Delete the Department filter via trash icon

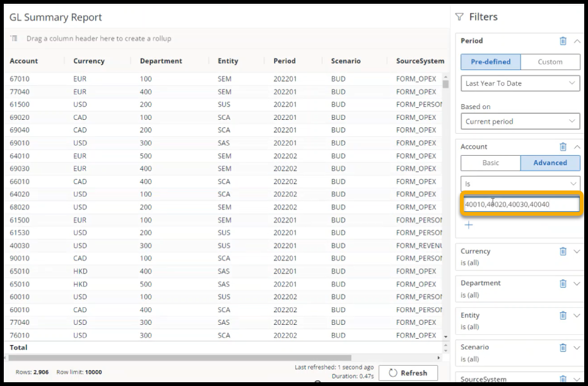(563, 283)
